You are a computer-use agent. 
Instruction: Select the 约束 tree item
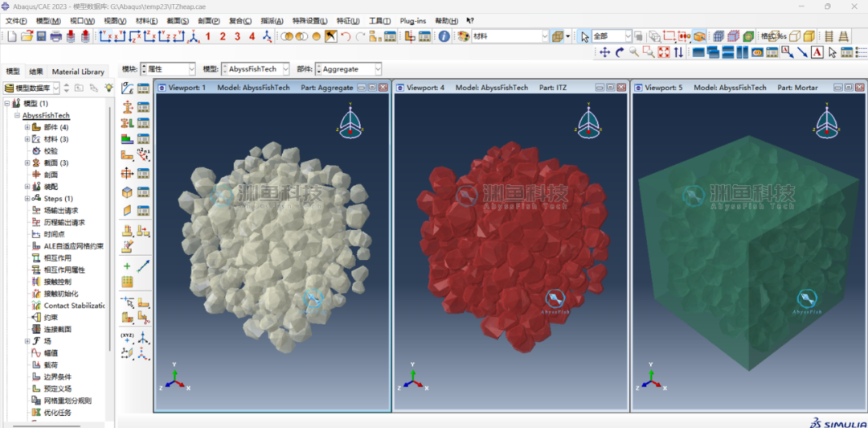click(51, 318)
